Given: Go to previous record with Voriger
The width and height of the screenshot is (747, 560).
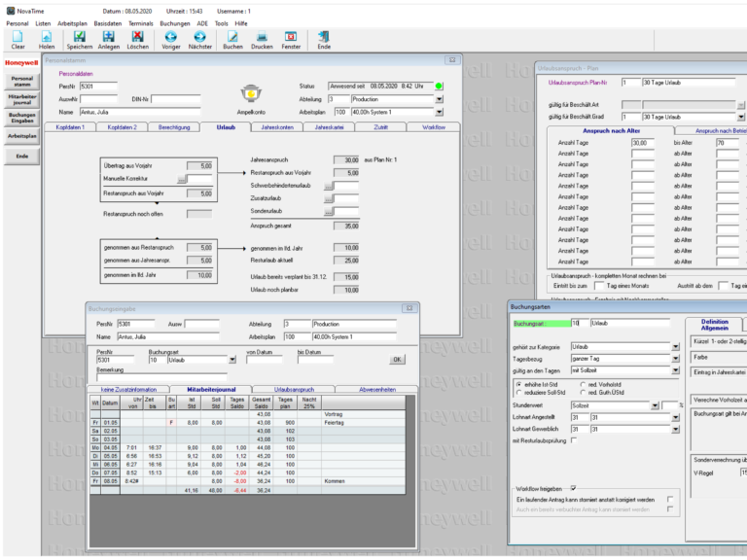Looking at the screenshot, I should 170,38.
